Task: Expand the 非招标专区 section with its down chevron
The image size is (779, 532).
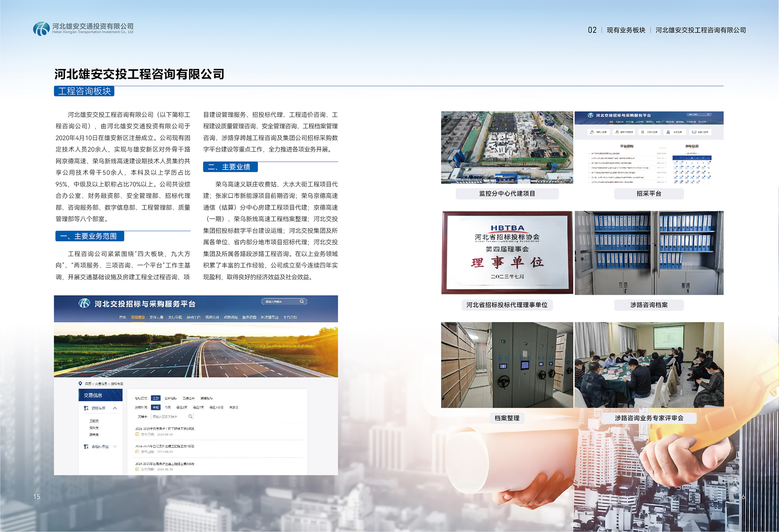Action: (115, 447)
